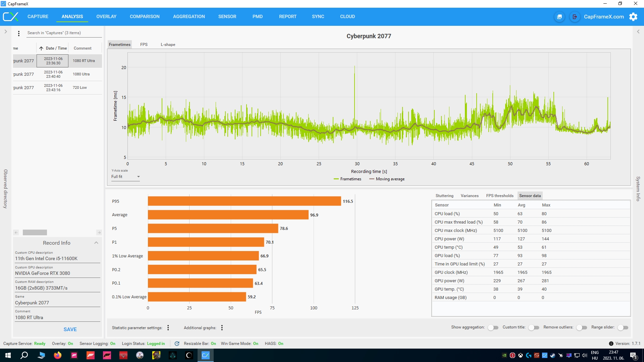Screen dimensions: 644x362
Task: Open captures list three-dot menu
Action: coord(19,33)
